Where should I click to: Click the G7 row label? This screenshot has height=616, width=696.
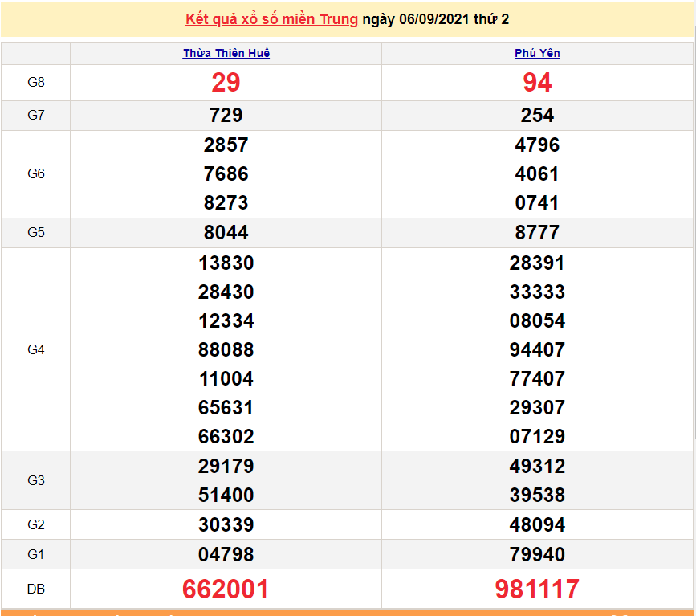click(x=36, y=115)
